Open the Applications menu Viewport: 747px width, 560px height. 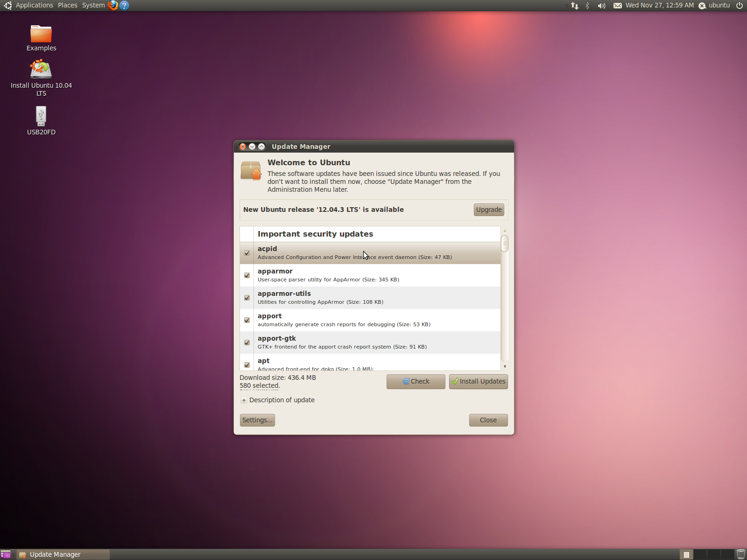(35, 6)
